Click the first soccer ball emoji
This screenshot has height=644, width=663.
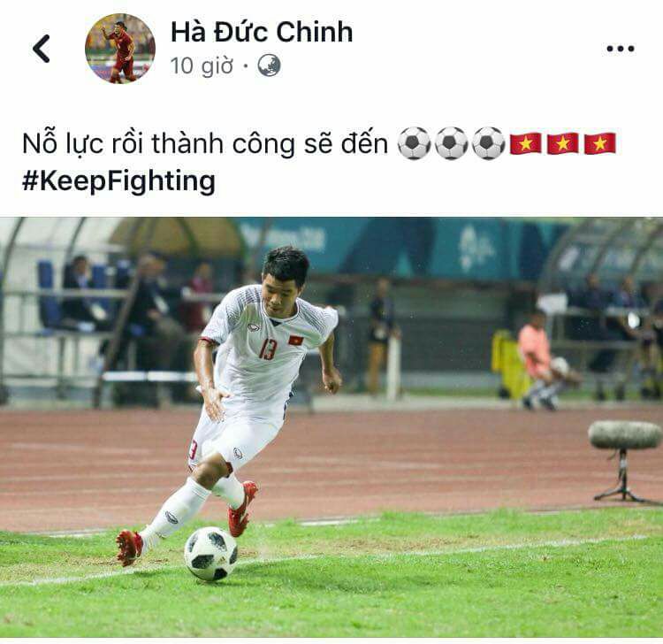click(x=414, y=143)
